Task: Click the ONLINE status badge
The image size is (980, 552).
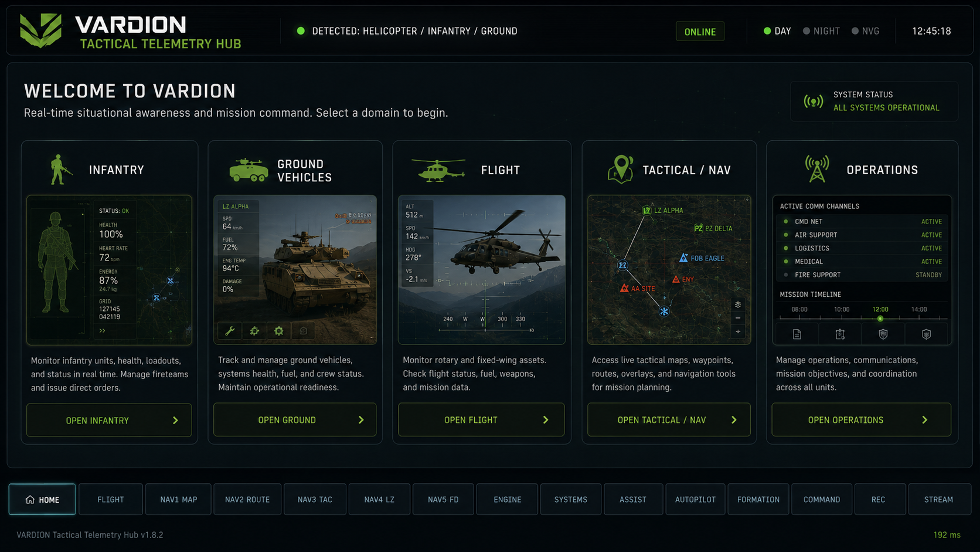Action: point(700,32)
